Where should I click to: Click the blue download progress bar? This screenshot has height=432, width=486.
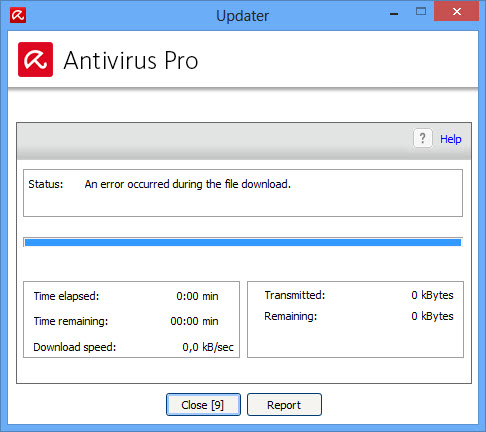(x=243, y=242)
